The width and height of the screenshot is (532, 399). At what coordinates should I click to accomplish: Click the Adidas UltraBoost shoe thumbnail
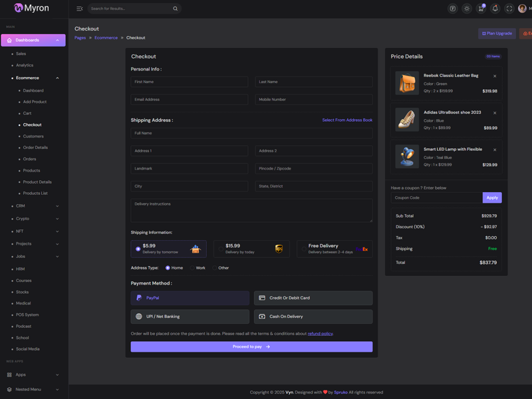[407, 120]
